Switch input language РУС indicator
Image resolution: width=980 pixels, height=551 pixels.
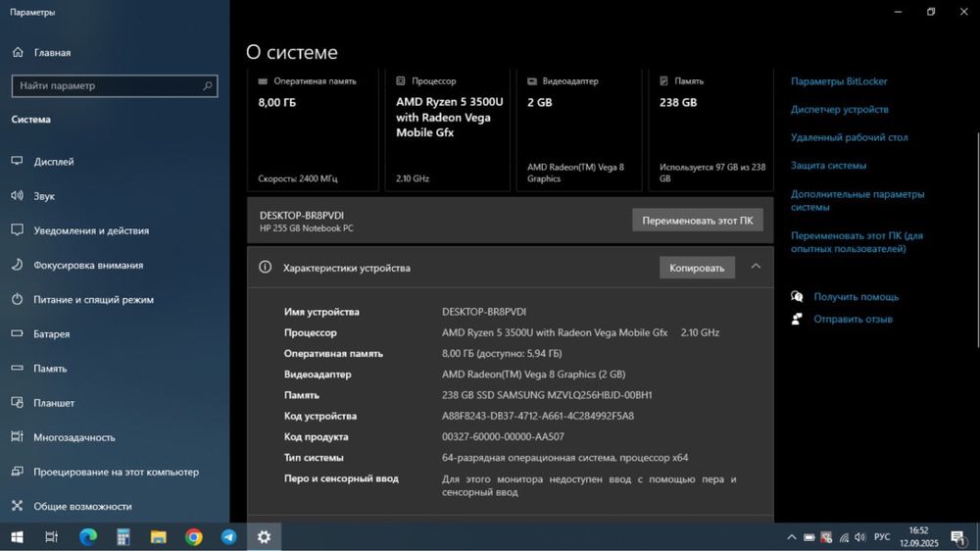click(882, 537)
